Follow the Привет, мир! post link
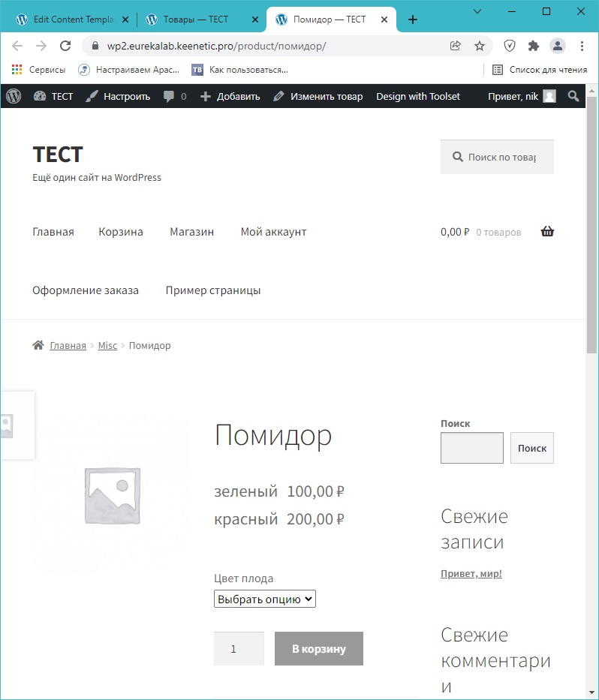Image resolution: width=599 pixels, height=700 pixels. pos(471,574)
